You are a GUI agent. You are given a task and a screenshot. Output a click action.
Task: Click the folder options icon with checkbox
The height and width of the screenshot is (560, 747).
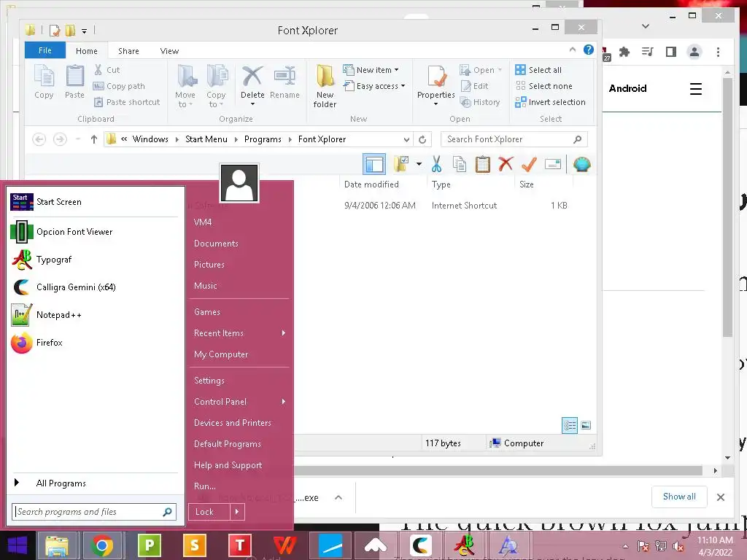click(x=401, y=164)
